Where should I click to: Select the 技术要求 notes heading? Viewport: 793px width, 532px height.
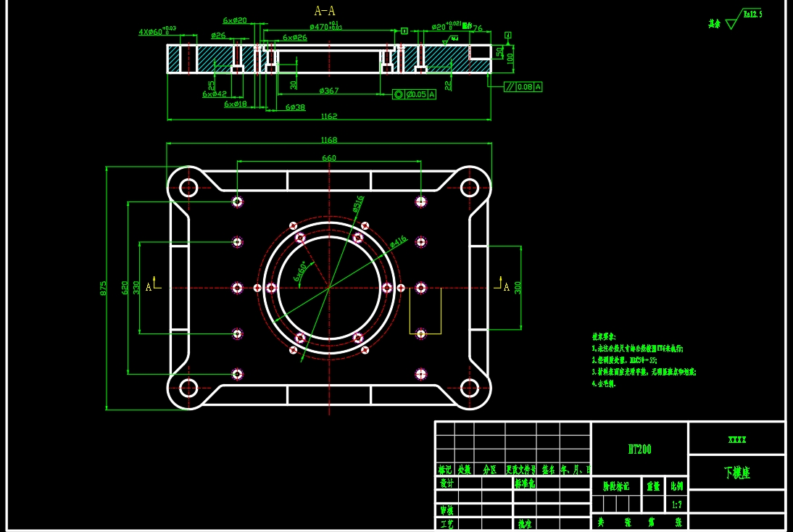[x=604, y=337]
